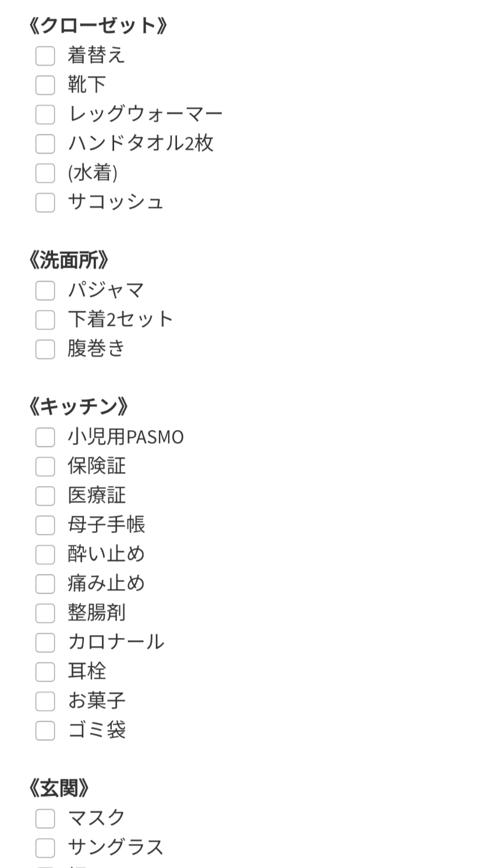The width and height of the screenshot is (503, 868).
Task: Check the (水着) checkbox
Action: tap(45, 173)
